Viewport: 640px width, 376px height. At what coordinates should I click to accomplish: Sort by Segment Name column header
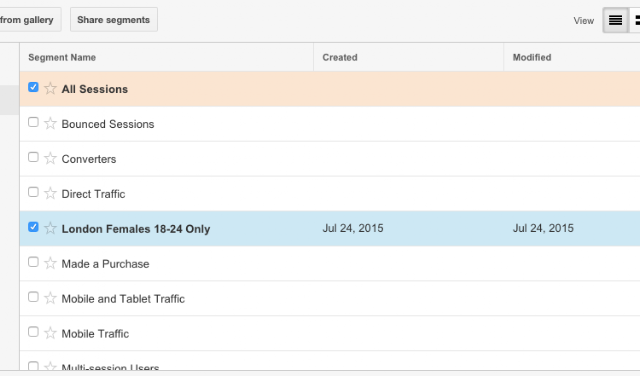click(x=62, y=58)
